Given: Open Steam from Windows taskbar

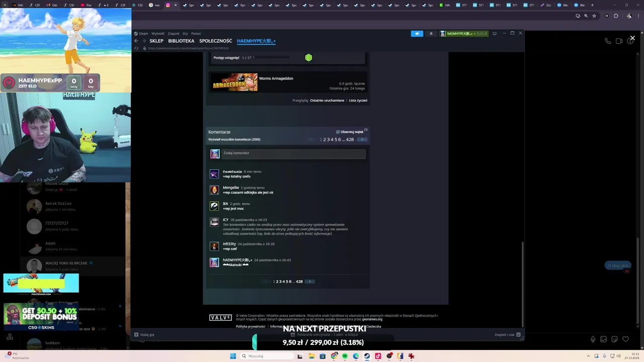Looking at the screenshot, I should [x=367, y=356].
